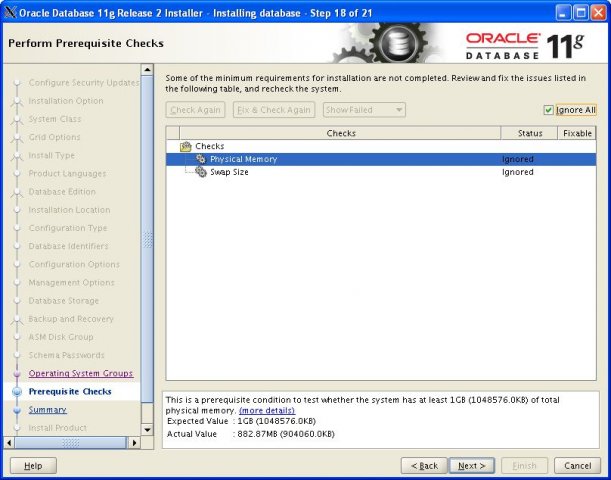Click the Grid Options step

[54, 137]
